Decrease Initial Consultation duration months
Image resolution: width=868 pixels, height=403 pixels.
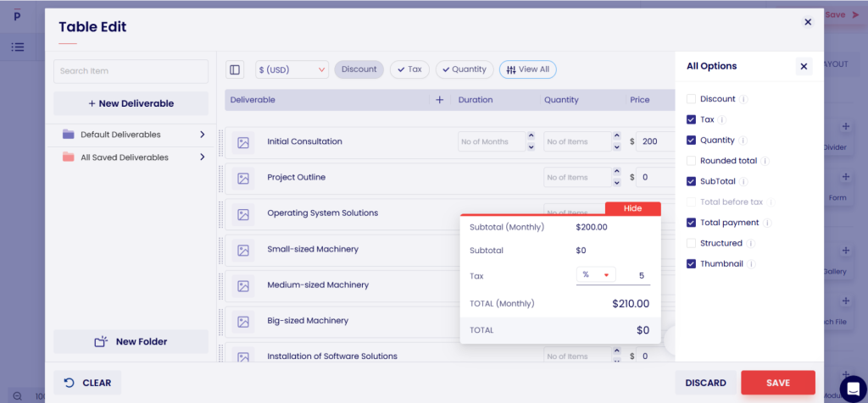(531, 147)
